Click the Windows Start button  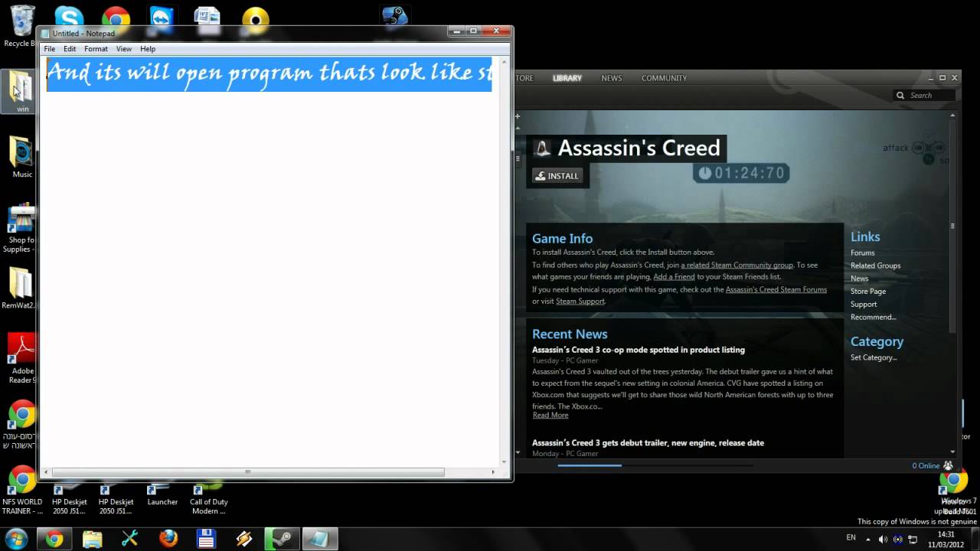click(16, 539)
